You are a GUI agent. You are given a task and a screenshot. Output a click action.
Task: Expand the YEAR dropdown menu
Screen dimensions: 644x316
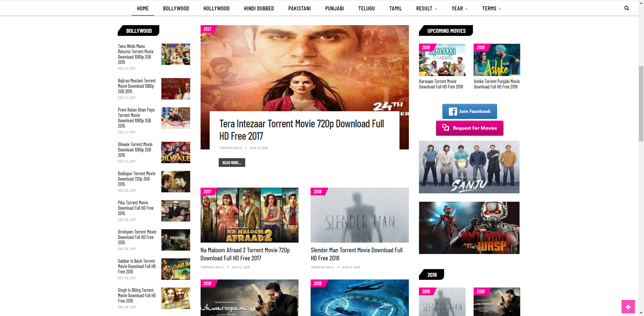tap(459, 9)
